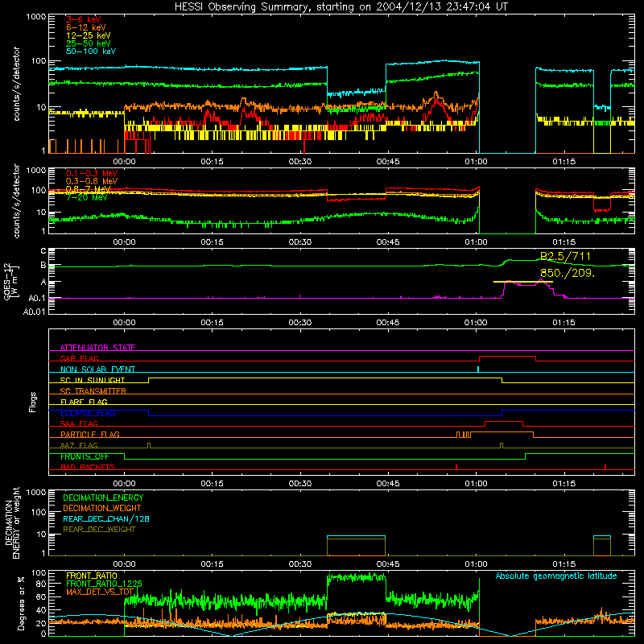This screenshot has width=644, height=644.
Task: Select the SC_TRANSMITTER flag label
Action: [93, 391]
